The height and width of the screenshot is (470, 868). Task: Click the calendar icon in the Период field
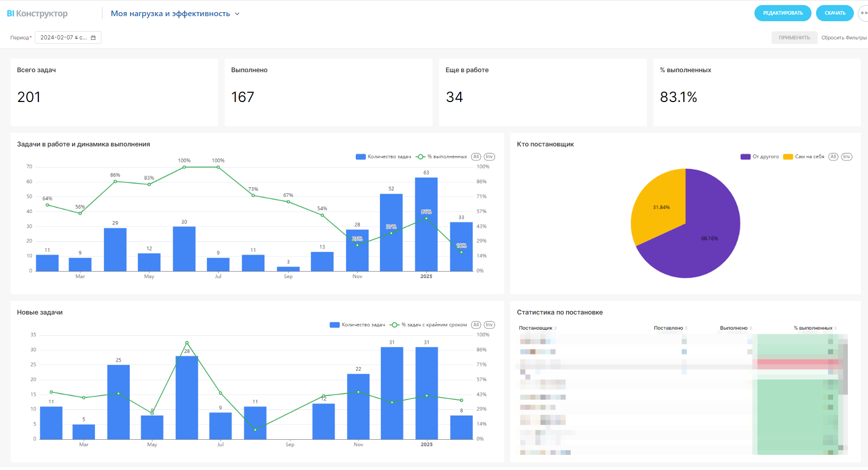[93, 38]
